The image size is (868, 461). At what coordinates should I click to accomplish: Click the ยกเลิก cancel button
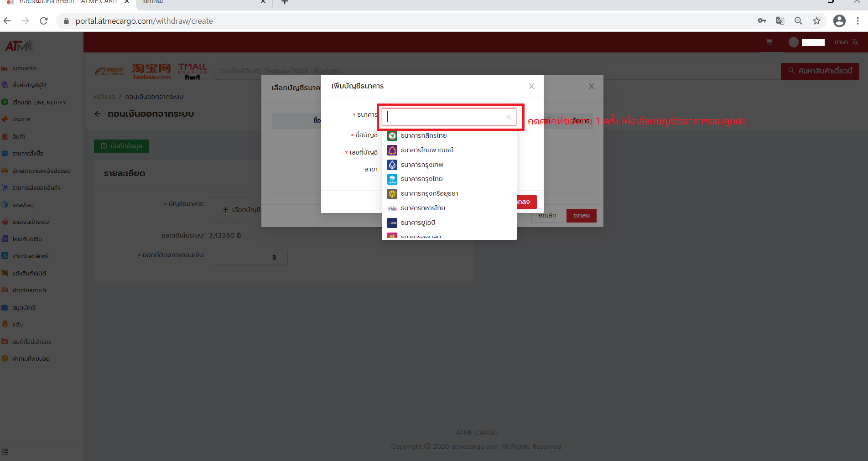pyautogui.click(x=547, y=216)
